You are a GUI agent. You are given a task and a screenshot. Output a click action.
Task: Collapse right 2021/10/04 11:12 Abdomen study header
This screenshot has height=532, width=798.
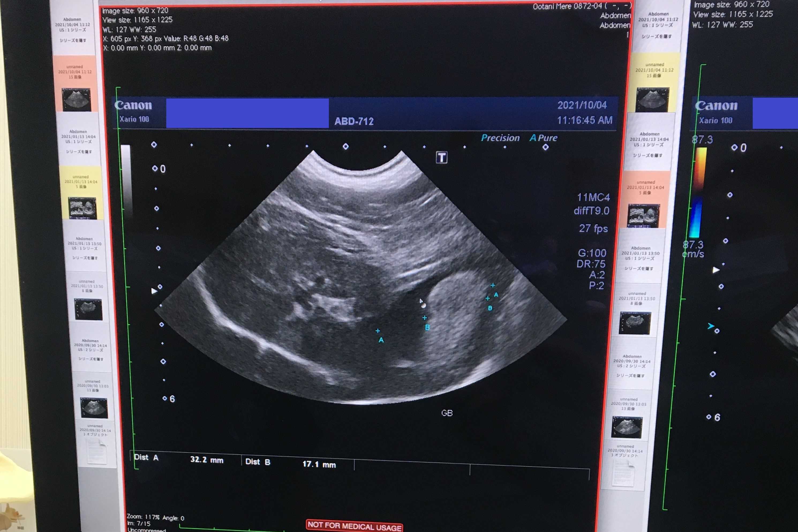[658, 19]
